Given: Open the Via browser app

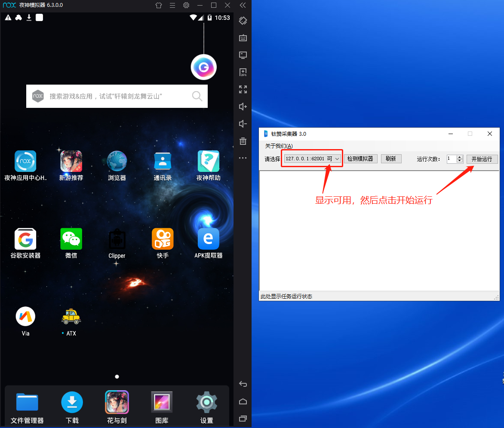Looking at the screenshot, I should coord(25,317).
